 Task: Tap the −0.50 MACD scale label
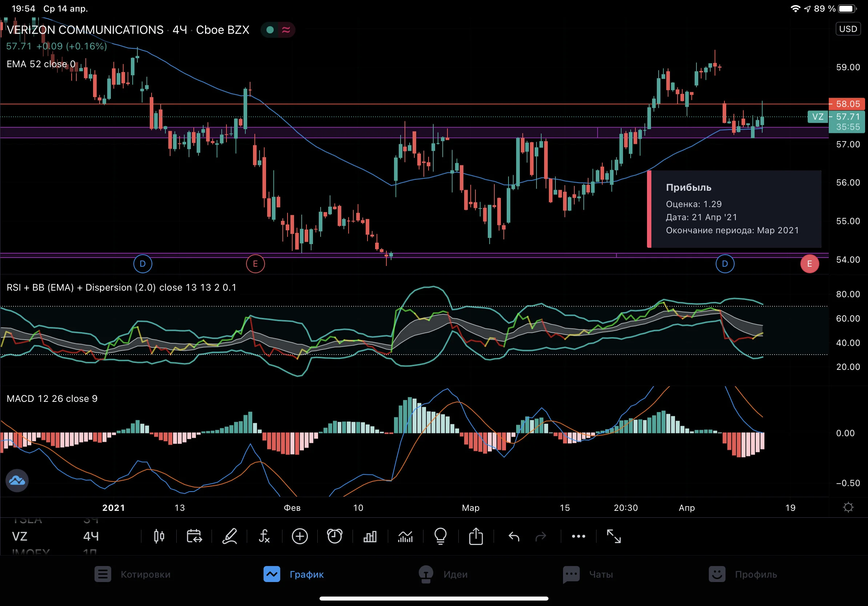coord(848,483)
